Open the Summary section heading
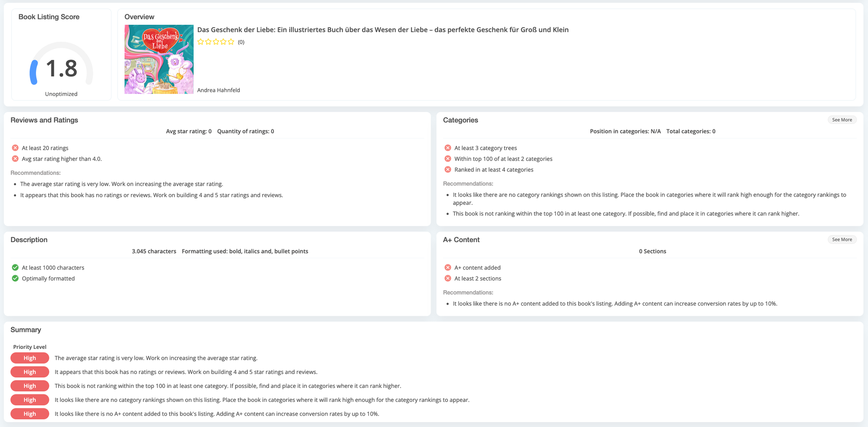This screenshot has height=427, width=868. 26,330
